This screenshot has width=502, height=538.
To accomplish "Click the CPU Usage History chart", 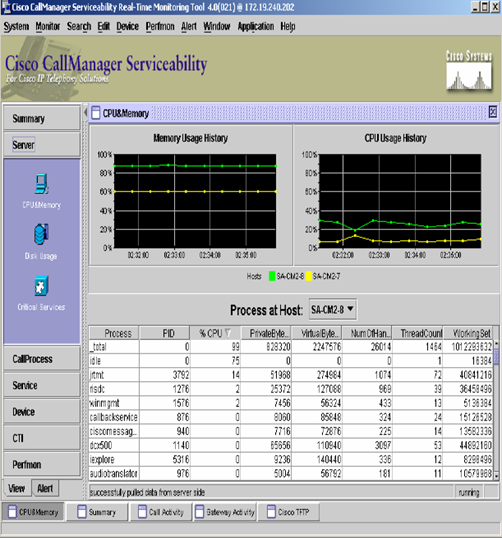I will 400,201.
